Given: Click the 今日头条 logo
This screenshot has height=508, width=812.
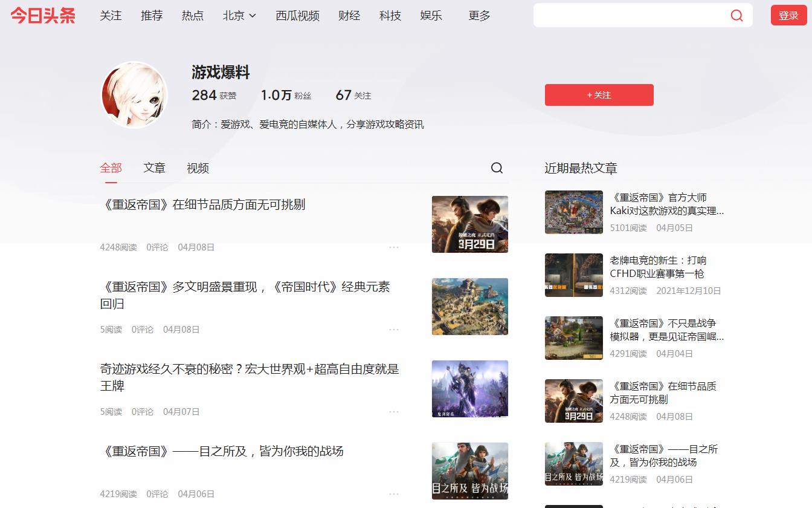Looking at the screenshot, I should 43,16.
